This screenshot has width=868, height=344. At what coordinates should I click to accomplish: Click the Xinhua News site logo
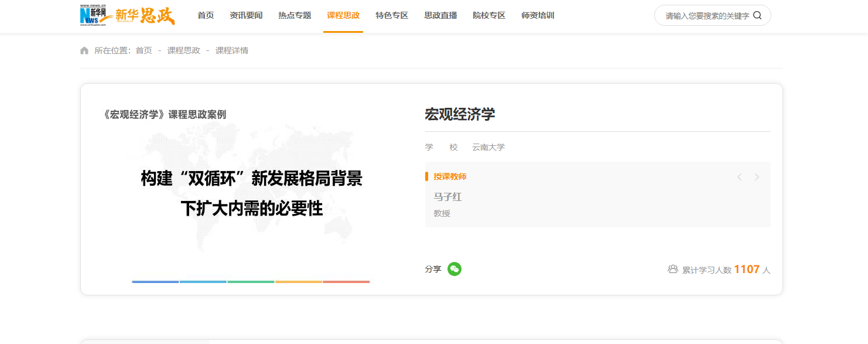(x=127, y=15)
